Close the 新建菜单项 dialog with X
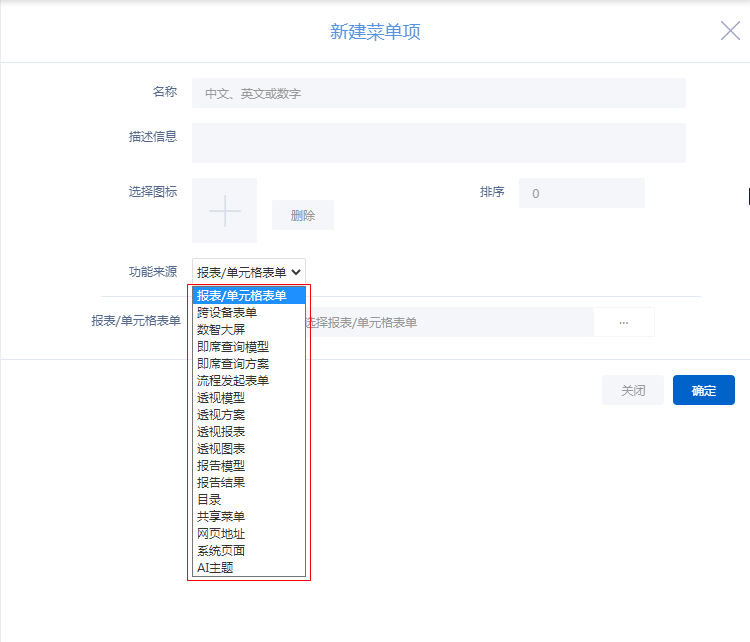The width and height of the screenshot is (750, 642). point(730,31)
